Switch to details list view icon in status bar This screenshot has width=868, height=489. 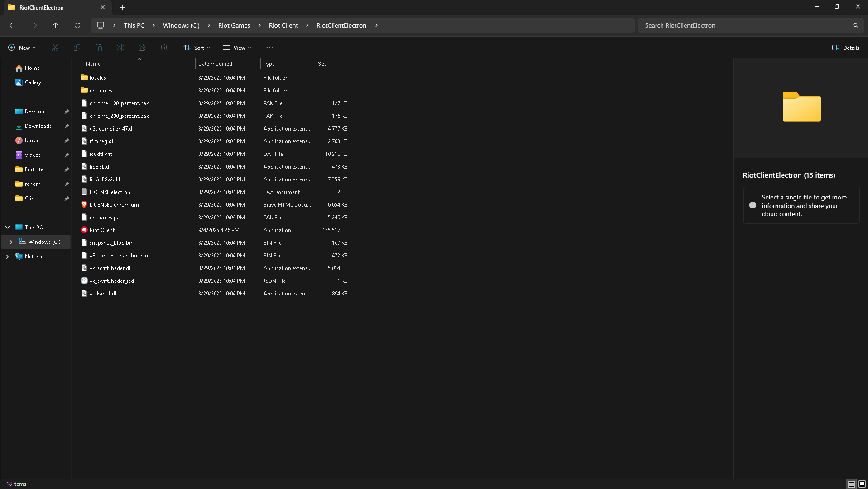pyautogui.click(x=851, y=484)
